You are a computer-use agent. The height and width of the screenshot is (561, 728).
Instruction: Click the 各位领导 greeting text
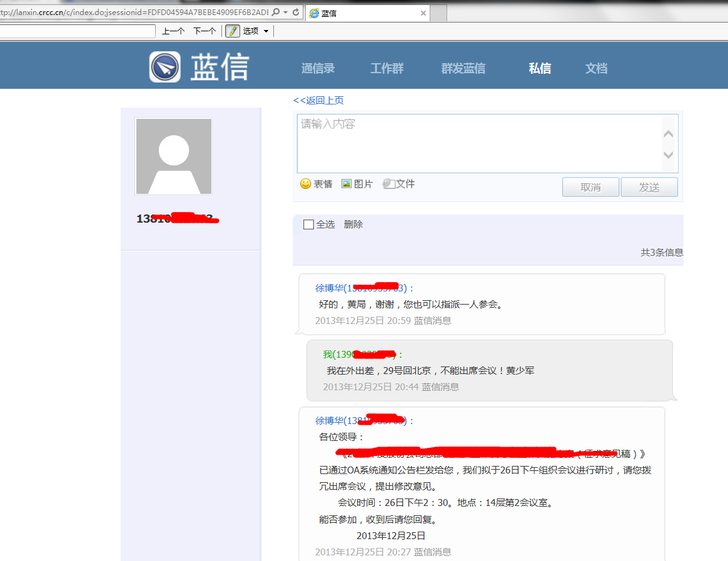[x=341, y=437]
